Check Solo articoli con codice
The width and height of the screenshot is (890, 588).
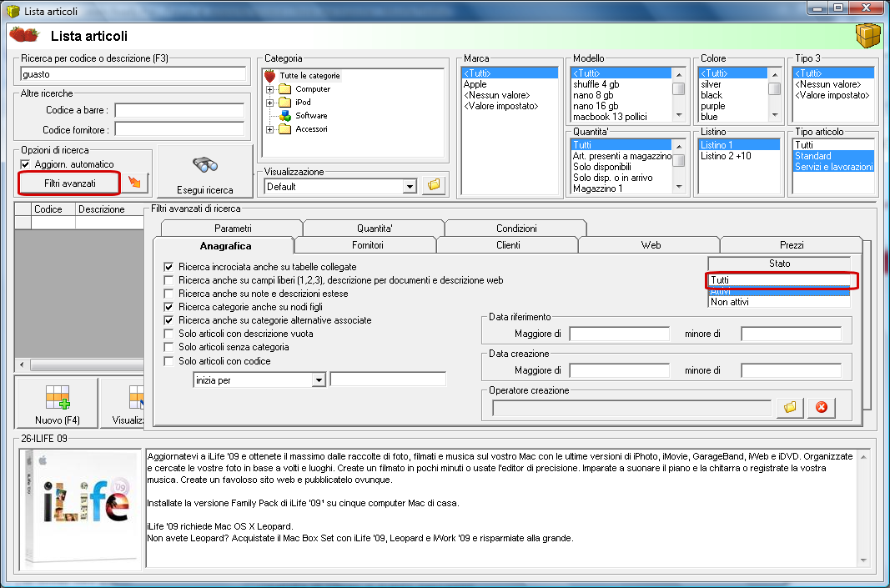(x=168, y=361)
